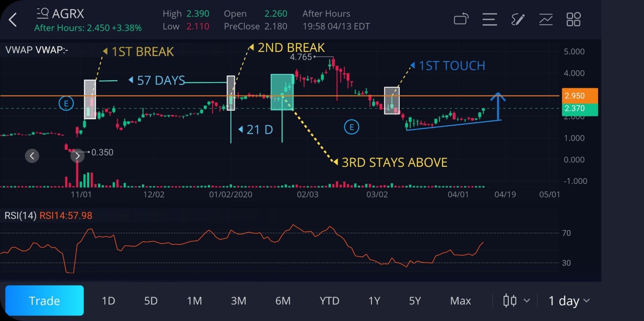Select the YTD time range

[329, 301]
